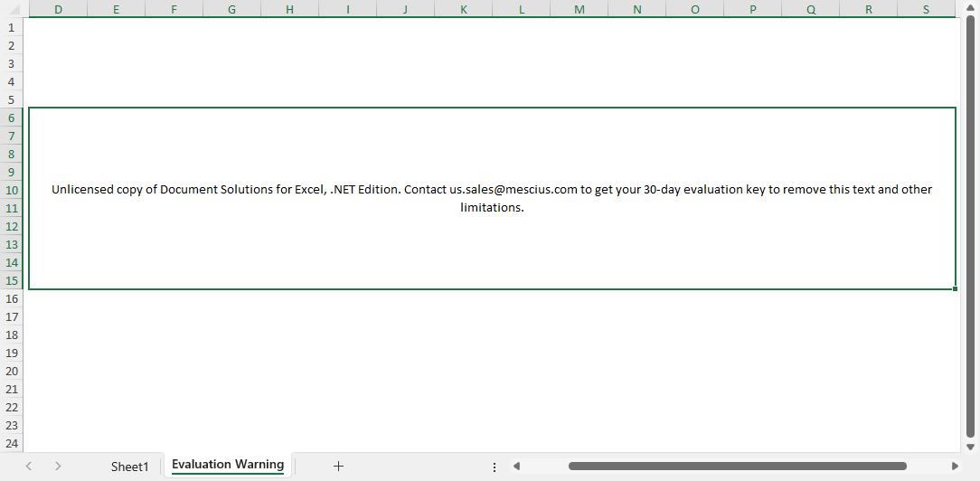The height and width of the screenshot is (481, 980).
Task: Select row 1 header
Action: pos(11,27)
